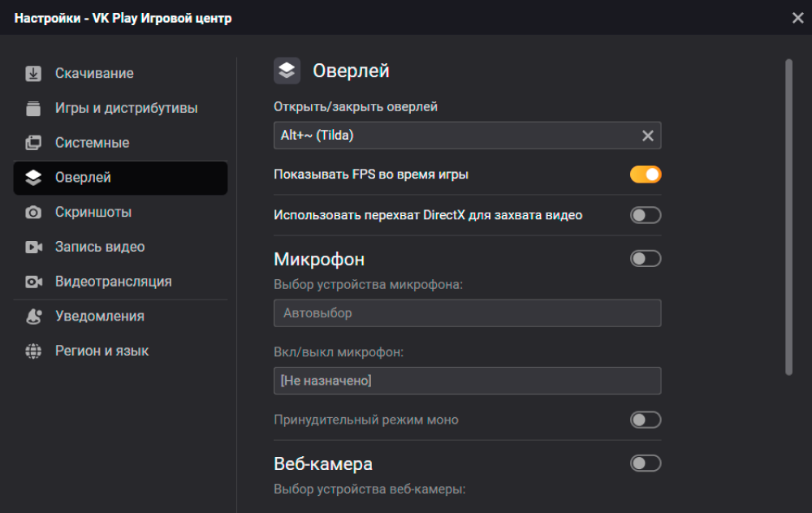
Task: Open the microphone device Автовыбор dropdown
Action: point(467,313)
